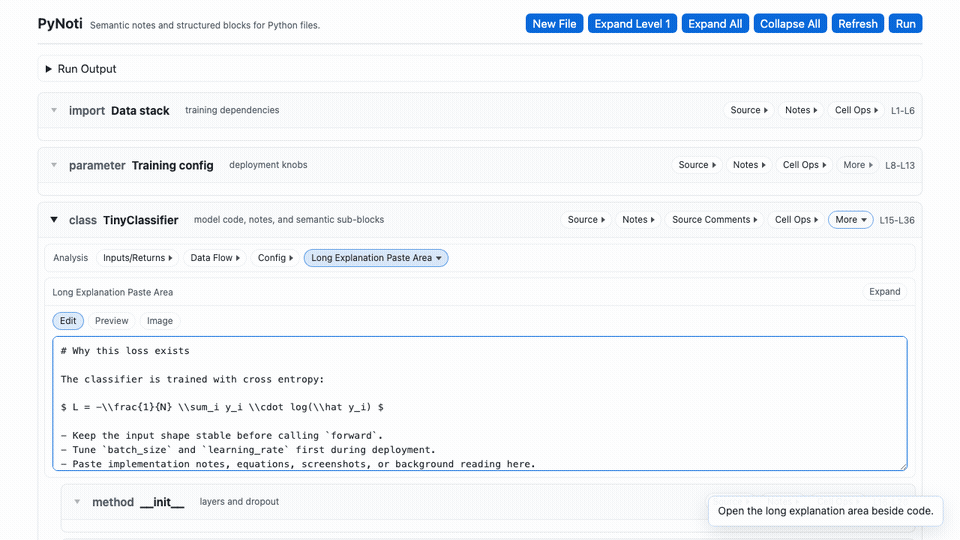960x540 pixels.
Task: Expand the method __init__ block
Action: click(77, 502)
